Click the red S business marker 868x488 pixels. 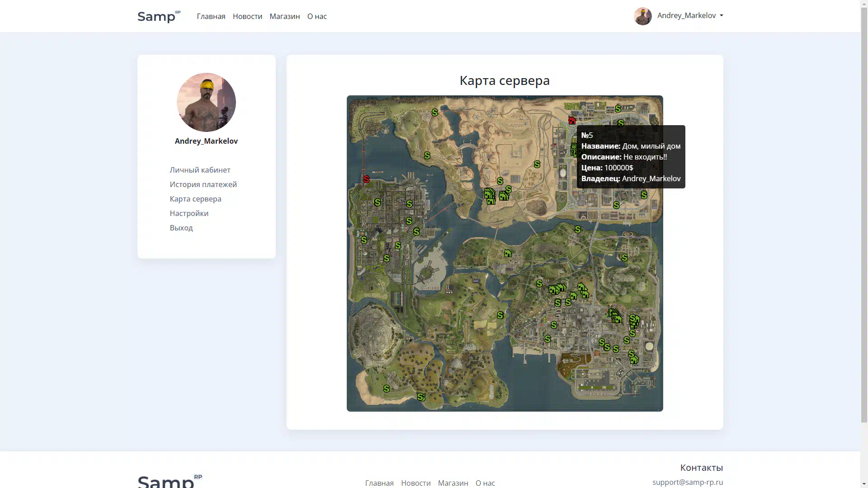tap(366, 179)
